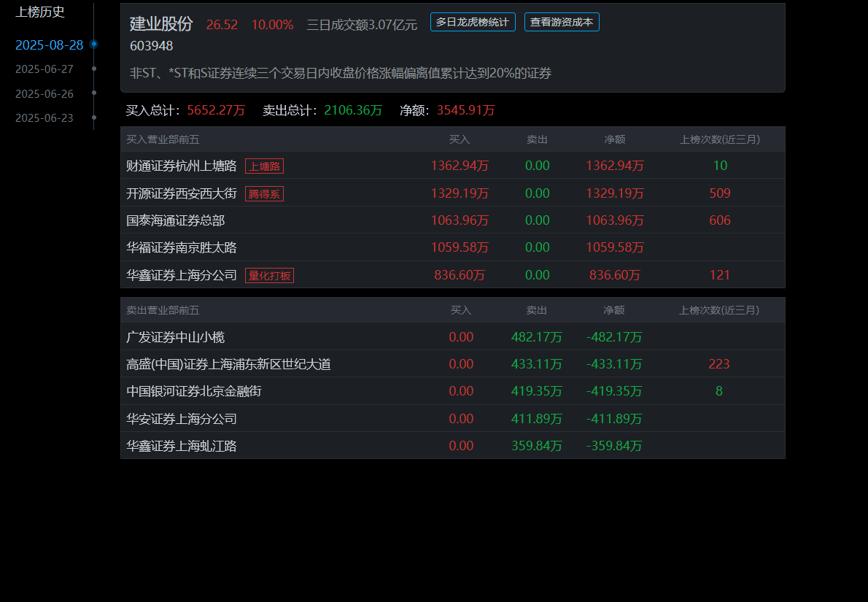Click listing count 10 in 财通证券 row
Viewport: 868px width, 602px height.
coord(720,166)
